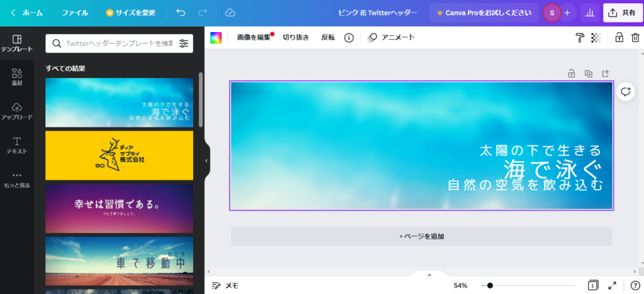Redo the last action
644x294 pixels.
203,13
